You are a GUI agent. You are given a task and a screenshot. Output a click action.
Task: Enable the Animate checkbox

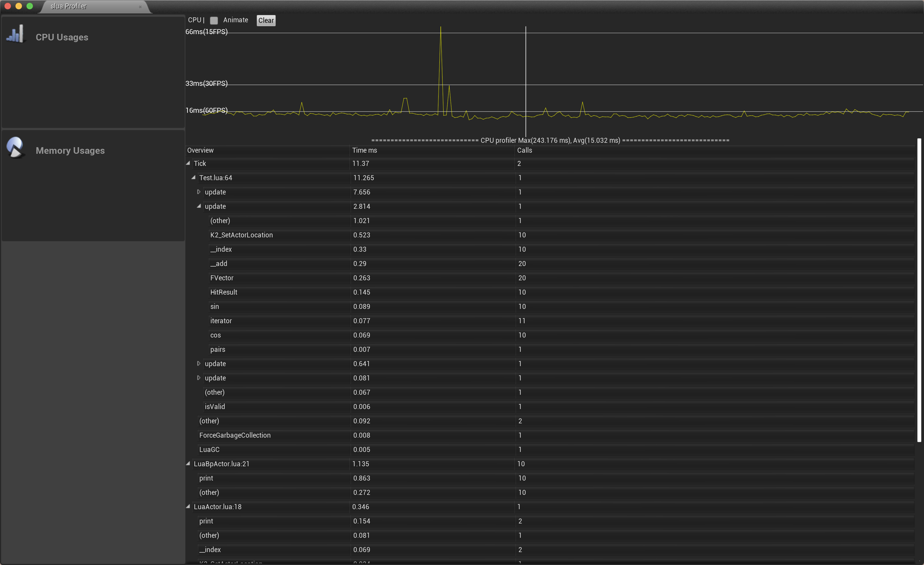tap(214, 21)
